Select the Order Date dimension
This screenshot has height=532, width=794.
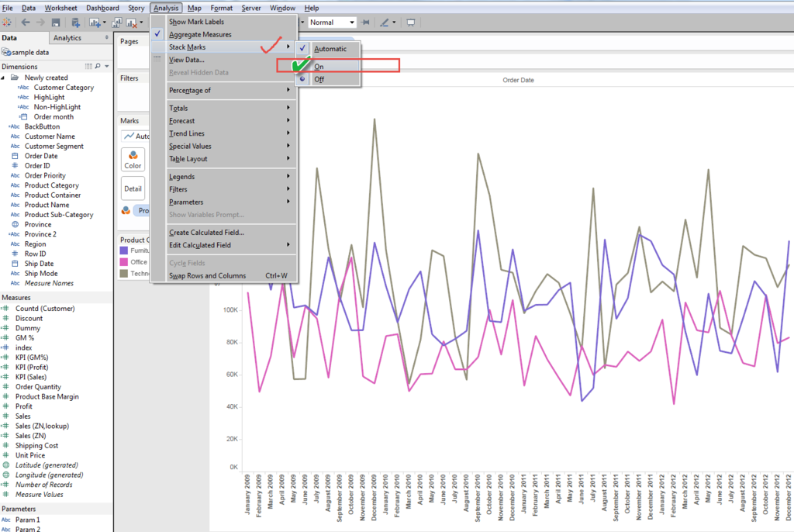41,156
